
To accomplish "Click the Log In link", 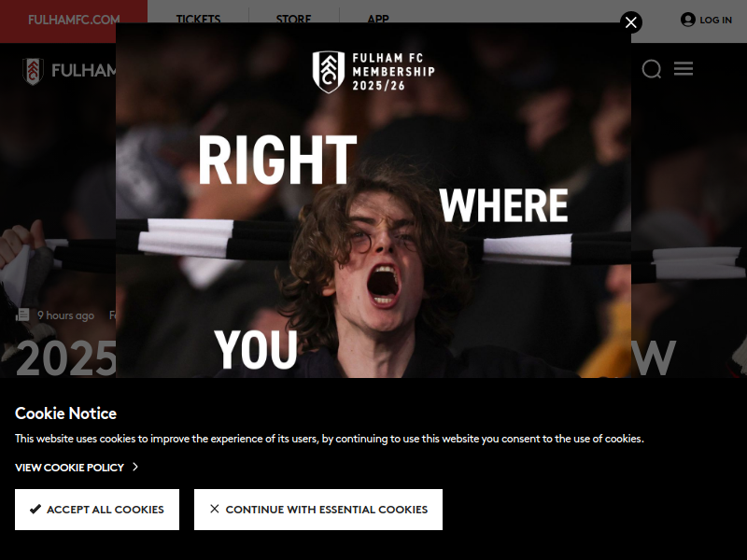I will pyautogui.click(x=715, y=20).
